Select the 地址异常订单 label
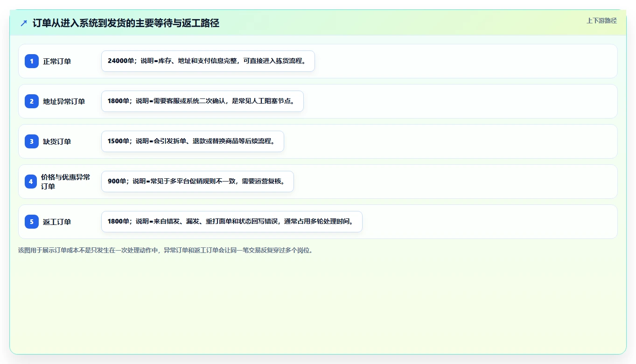 tap(64, 101)
